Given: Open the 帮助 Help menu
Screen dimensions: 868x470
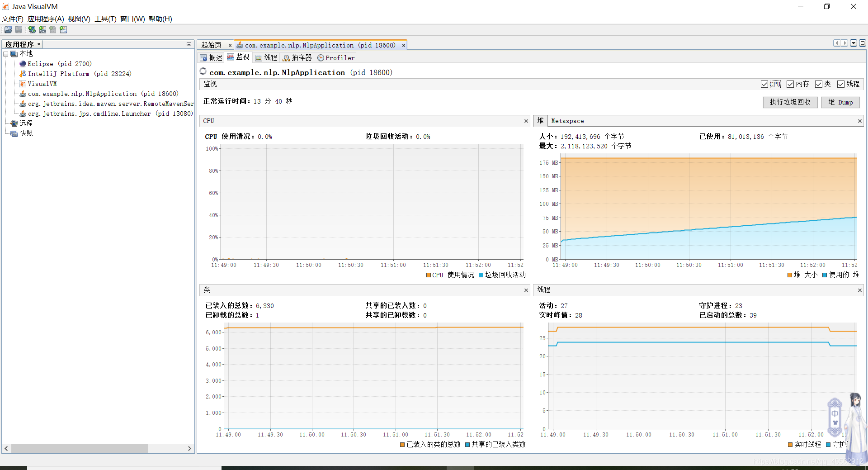Looking at the screenshot, I should click(x=160, y=19).
